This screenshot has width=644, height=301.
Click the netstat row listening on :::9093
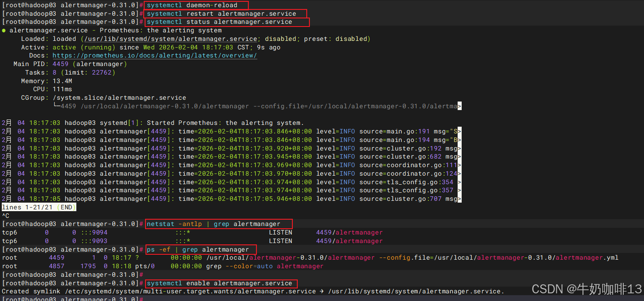[x=192, y=241]
